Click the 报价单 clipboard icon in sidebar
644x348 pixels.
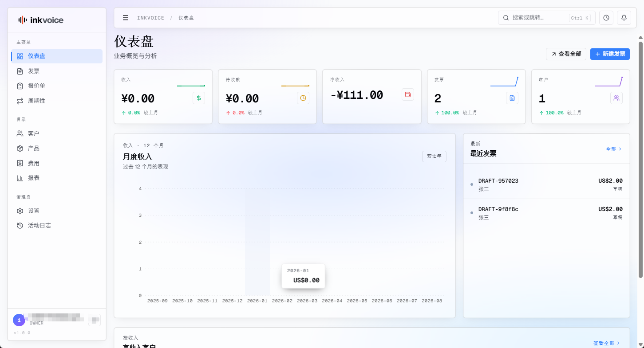[20, 86]
